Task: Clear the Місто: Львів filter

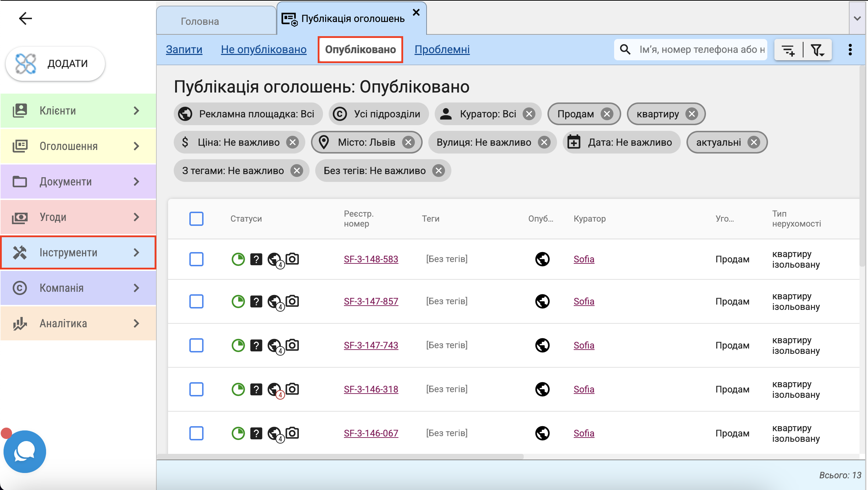Action: click(408, 143)
